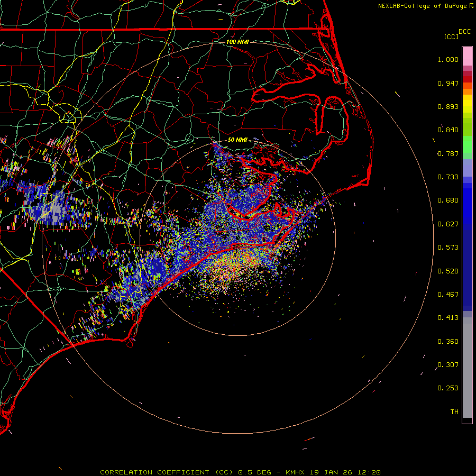The width and height of the screenshot is (476, 476).
Task: Click the 19 JAN 26 date in the footer
Action: 330,472
